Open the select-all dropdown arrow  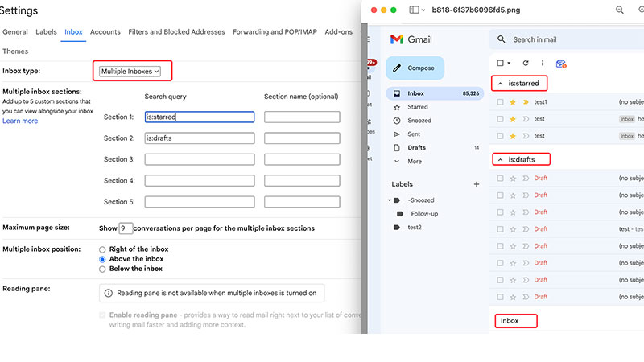click(x=509, y=64)
